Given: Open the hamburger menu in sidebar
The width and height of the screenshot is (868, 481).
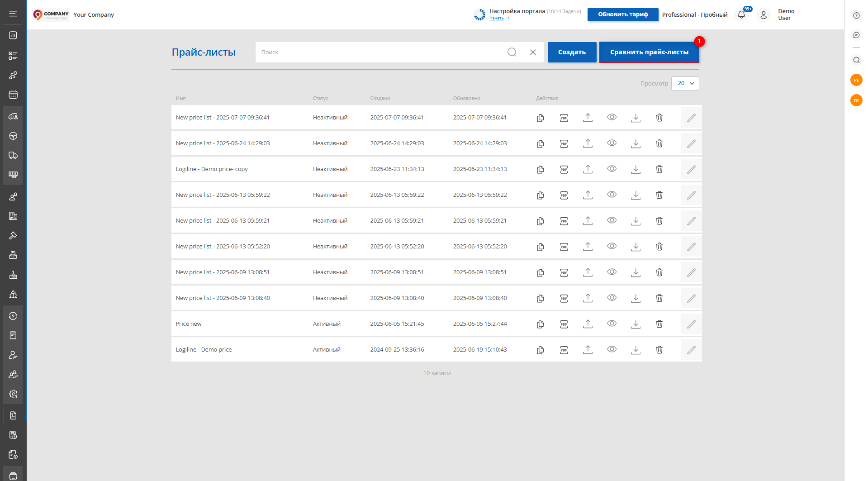Looking at the screenshot, I should tap(13, 14).
